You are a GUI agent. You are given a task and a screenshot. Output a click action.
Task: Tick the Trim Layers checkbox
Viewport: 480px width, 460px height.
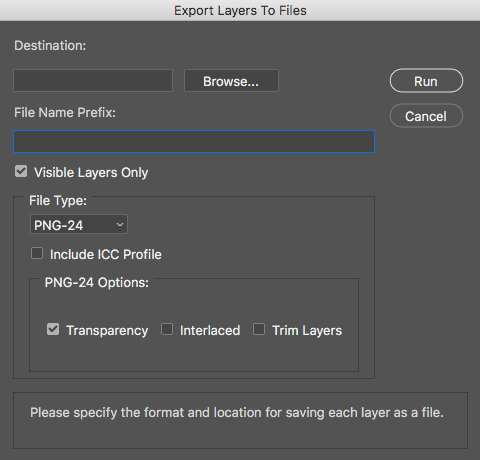259,329
